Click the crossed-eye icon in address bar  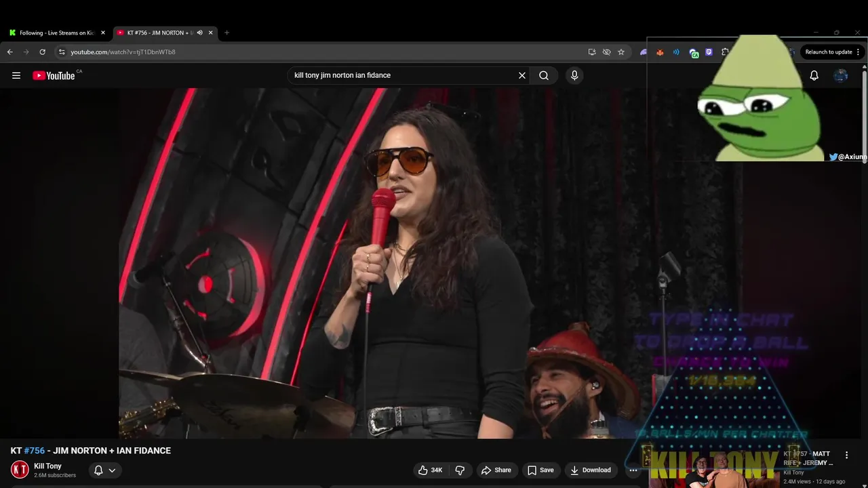607,52
